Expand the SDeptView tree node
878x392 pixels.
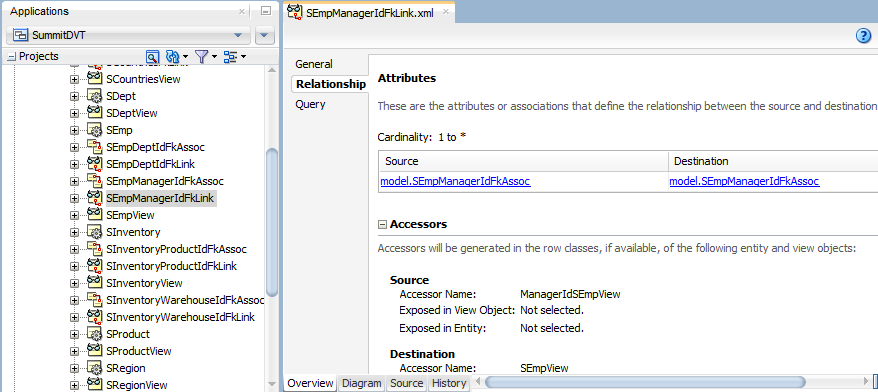tap(74, 114)
